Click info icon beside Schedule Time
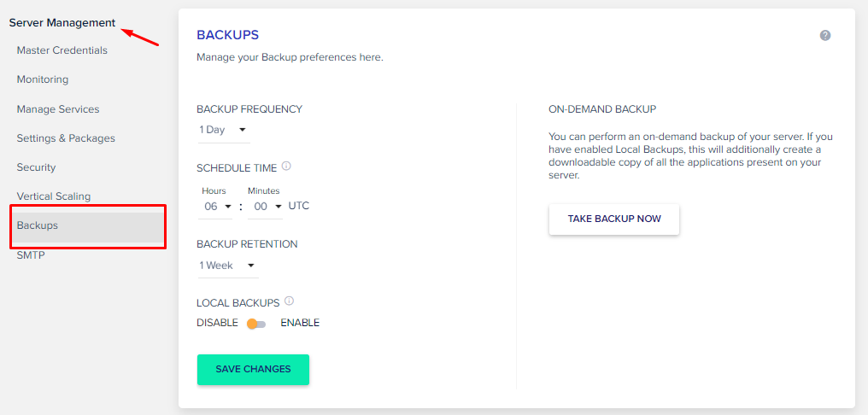 (x=286, y=166)
